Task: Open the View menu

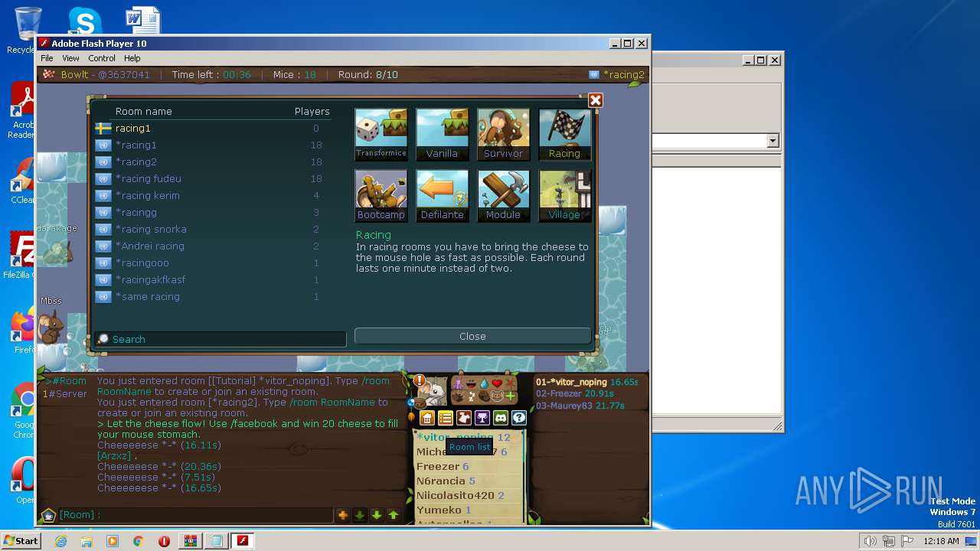Action: pos(70,58)
